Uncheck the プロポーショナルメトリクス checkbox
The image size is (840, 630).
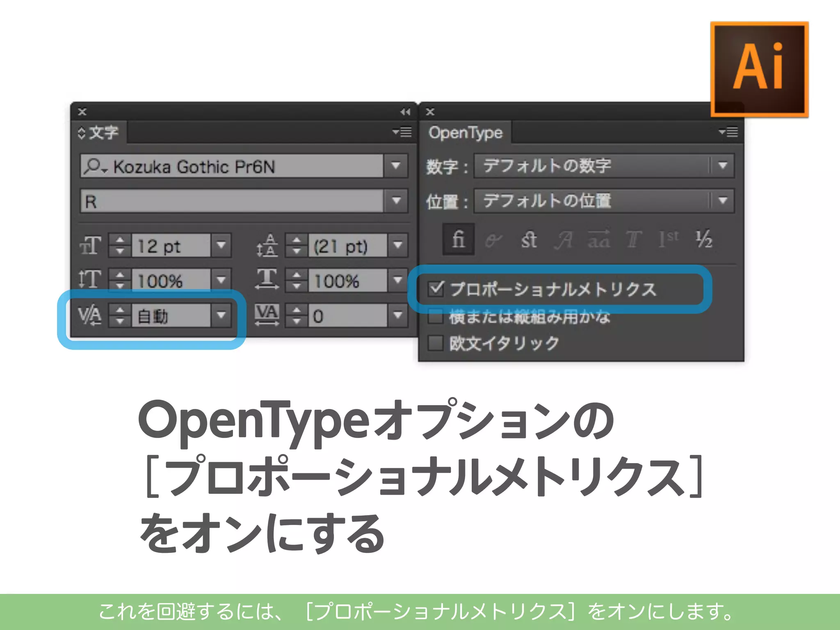(436, 289)
